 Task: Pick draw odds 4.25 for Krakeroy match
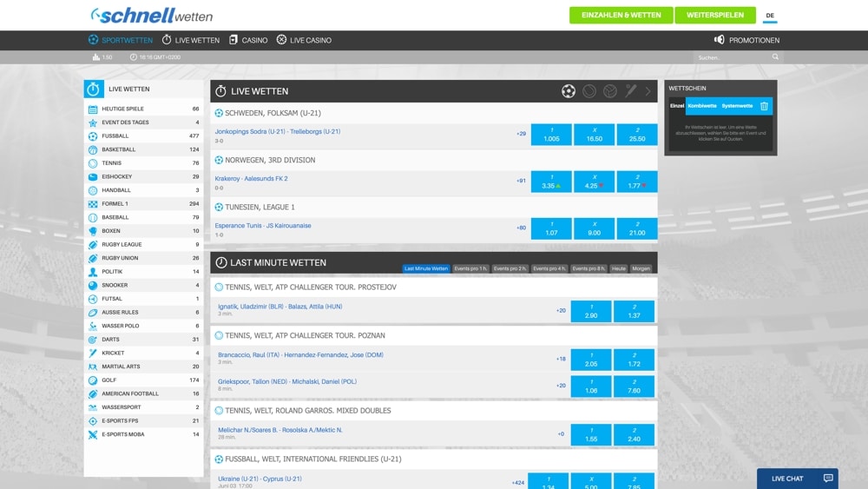coord(594,182)
